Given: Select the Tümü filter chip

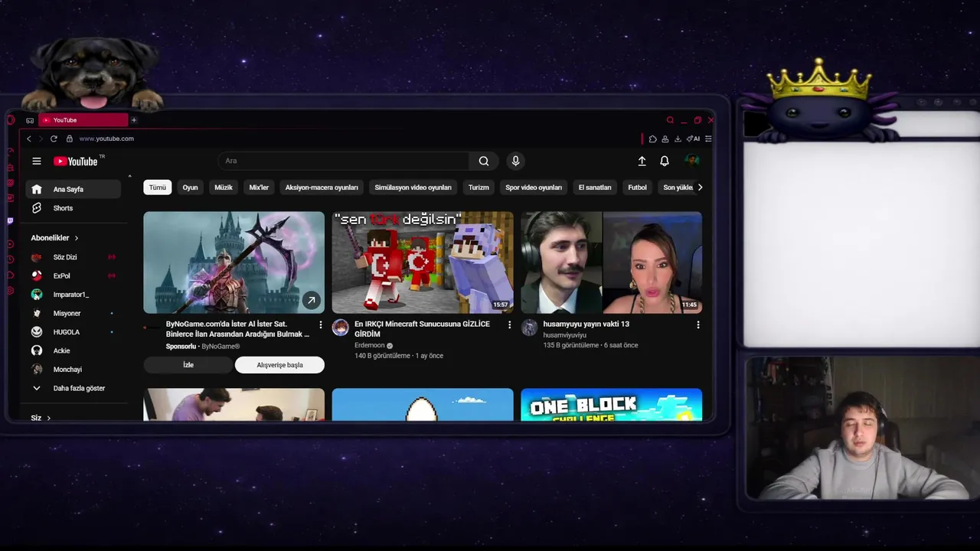Looking at the screenshot, I should coord(157,187).
